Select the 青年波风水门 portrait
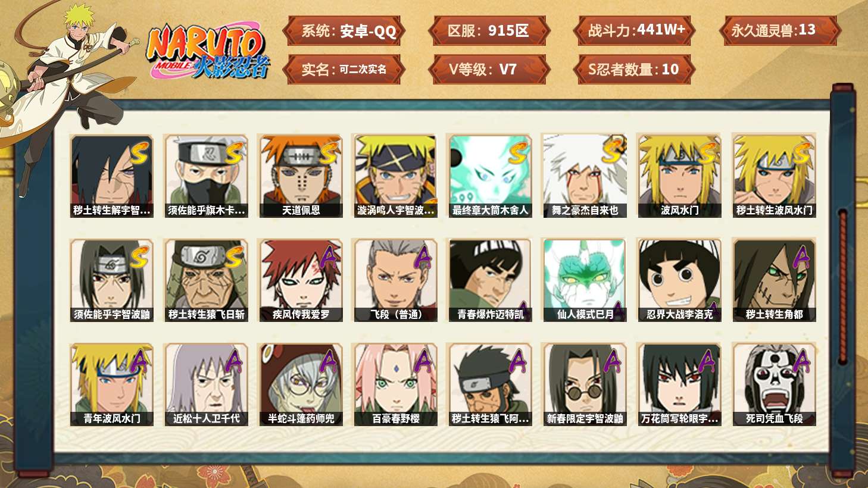This screenshot has height=488, width=868. [111, 384]
